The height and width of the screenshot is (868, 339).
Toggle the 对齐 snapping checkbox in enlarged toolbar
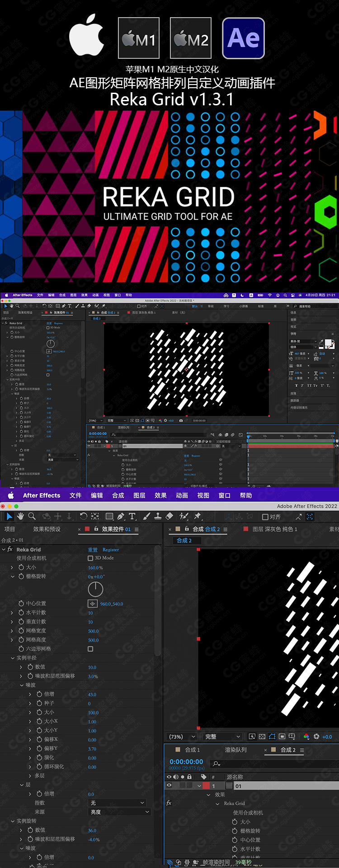tap(265, 517)
